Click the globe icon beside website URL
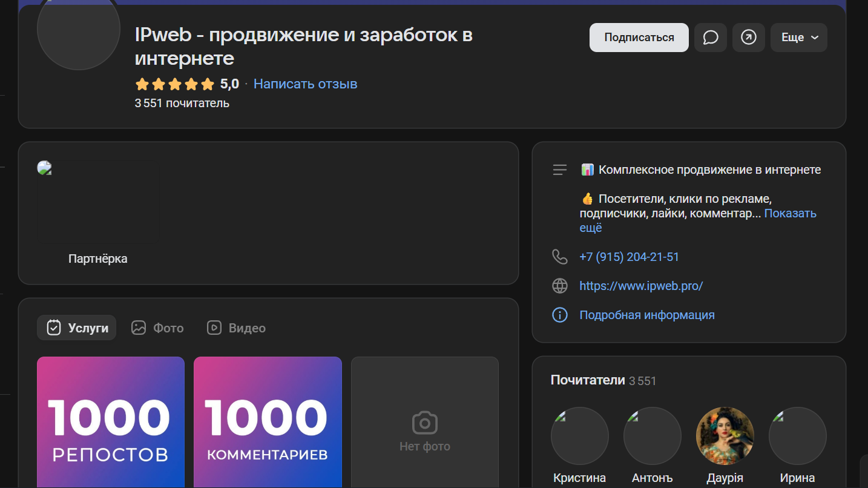 click(x=559, y=286)
